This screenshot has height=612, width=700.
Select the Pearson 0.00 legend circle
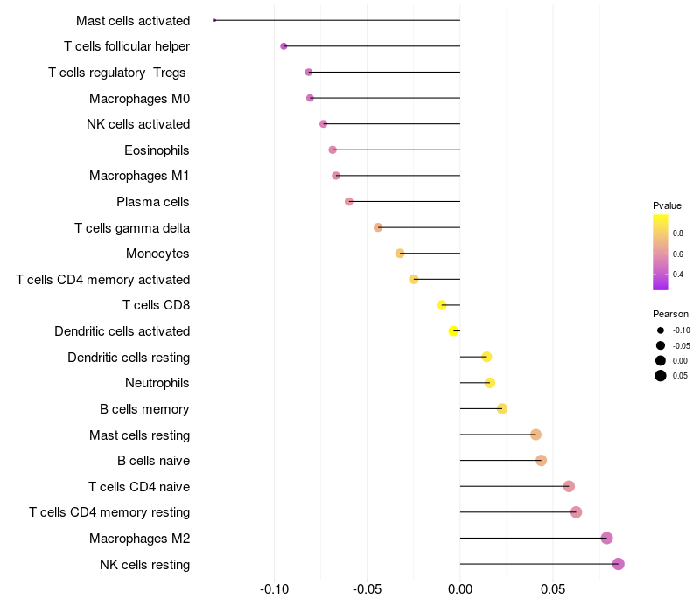click(661, 361)
